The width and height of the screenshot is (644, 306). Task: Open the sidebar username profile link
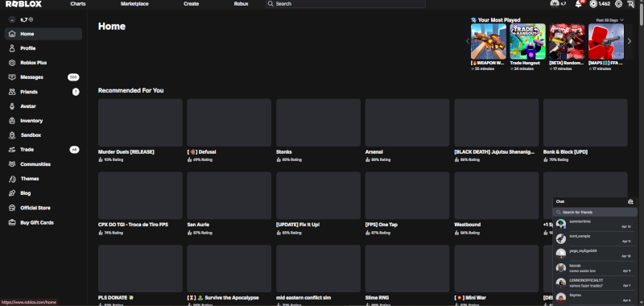coord(21,19)
